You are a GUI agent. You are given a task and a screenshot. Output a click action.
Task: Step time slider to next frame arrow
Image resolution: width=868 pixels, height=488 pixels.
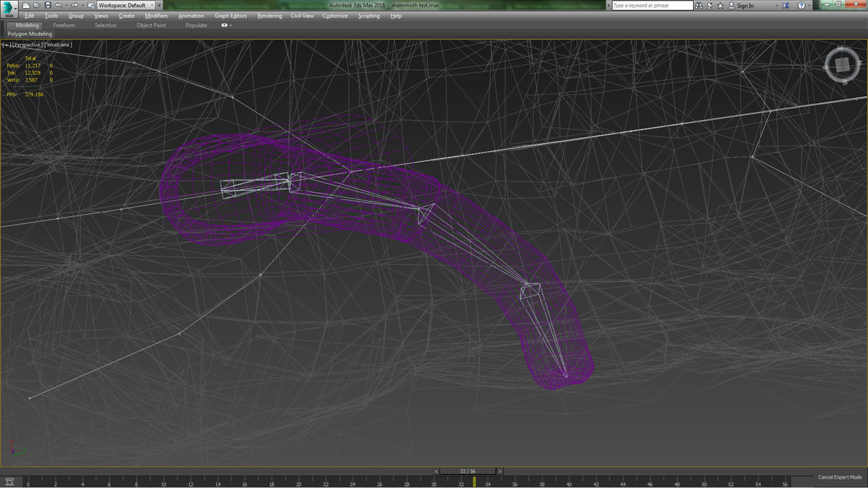pos(500,471)
